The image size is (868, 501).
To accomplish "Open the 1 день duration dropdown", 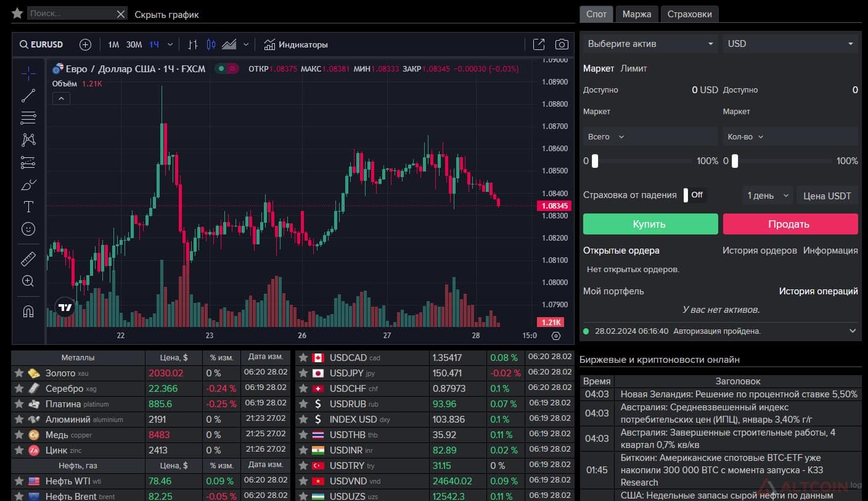I will click(x=768, y=196).
